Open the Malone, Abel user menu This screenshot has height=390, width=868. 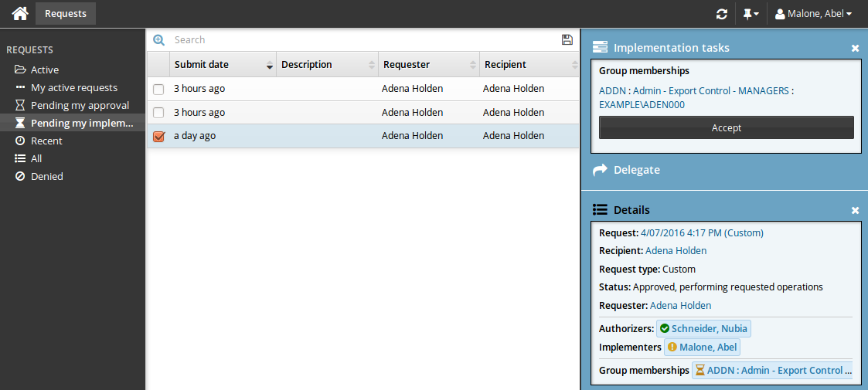pos(813,14)
